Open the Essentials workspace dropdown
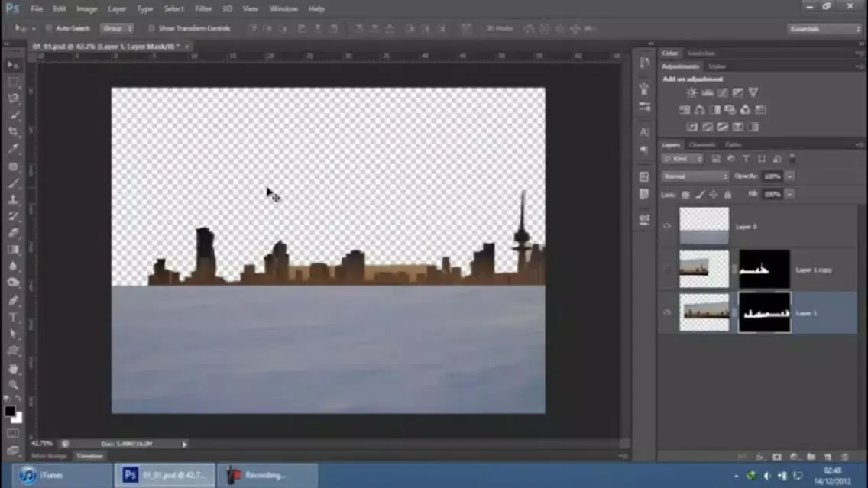 coord(824,29)
